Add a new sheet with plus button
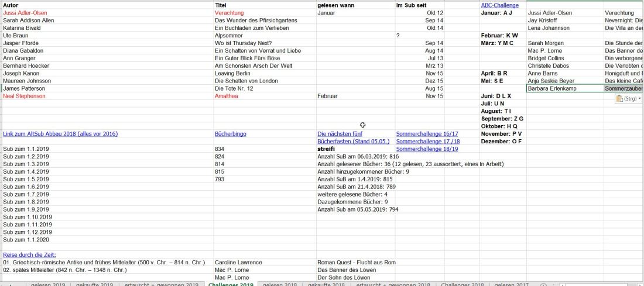The width and height of the screenshot is (644, 286). tap(543, 285)
